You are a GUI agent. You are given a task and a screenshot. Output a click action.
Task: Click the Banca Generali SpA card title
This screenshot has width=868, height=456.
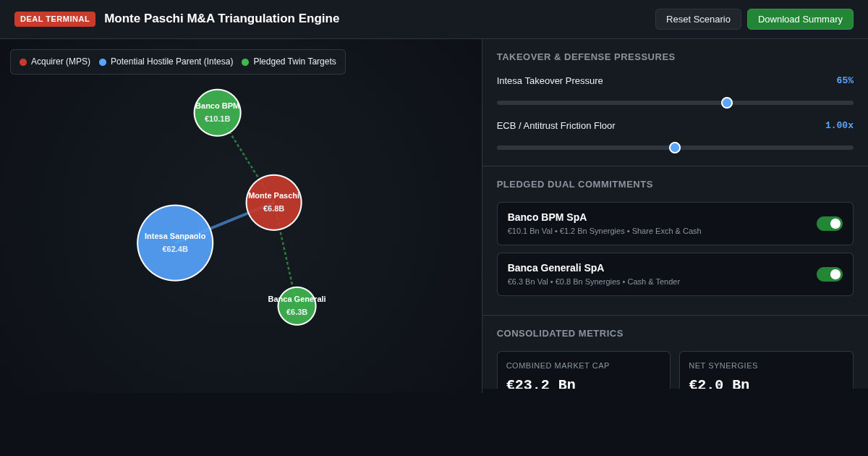(556, 268)
